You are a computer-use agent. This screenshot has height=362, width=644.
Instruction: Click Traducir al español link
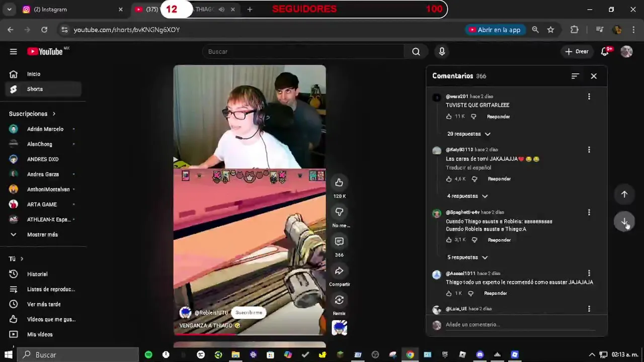(468, 168)
